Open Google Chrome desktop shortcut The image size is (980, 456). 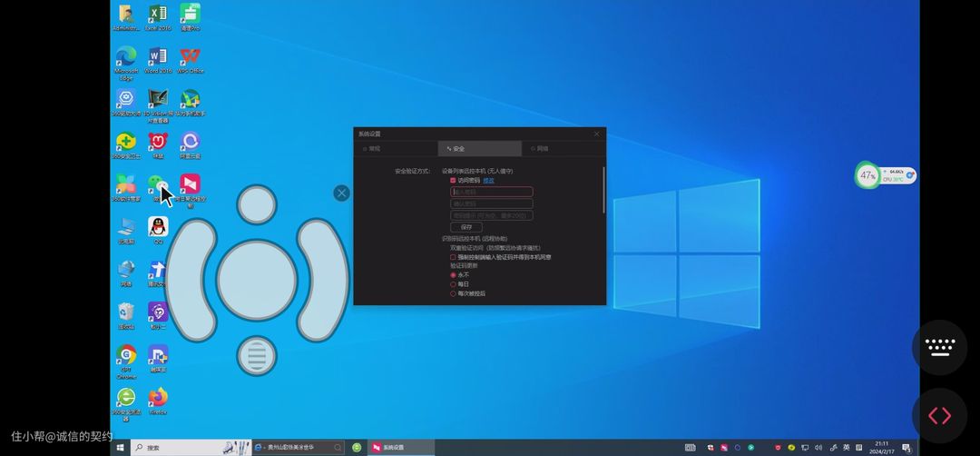tap(126, 355)
